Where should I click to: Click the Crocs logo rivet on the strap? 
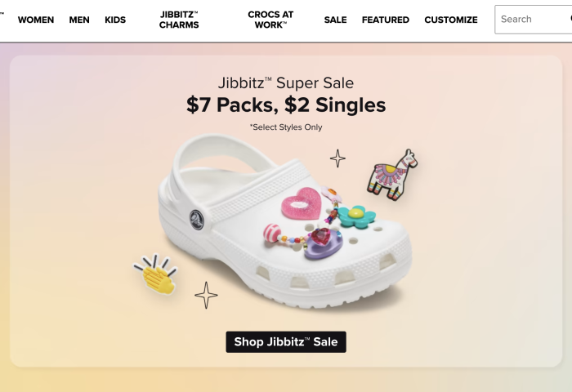(x=197, y=220)
